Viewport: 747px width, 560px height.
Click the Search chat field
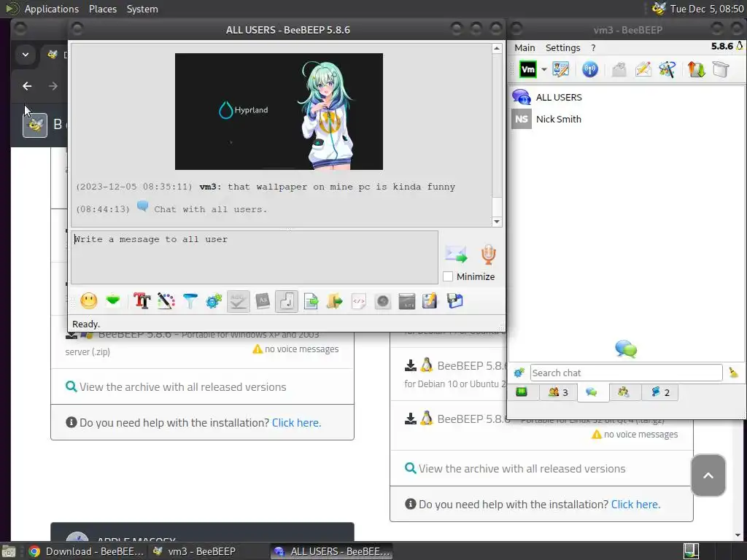pyautogui.click(x=626, y=373)
